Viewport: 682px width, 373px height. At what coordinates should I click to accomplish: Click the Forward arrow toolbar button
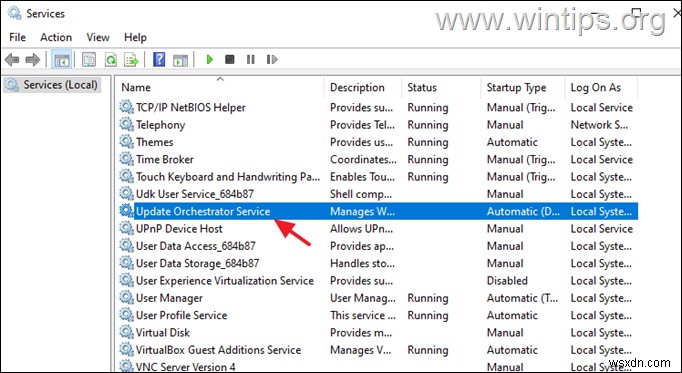point(33,60)
